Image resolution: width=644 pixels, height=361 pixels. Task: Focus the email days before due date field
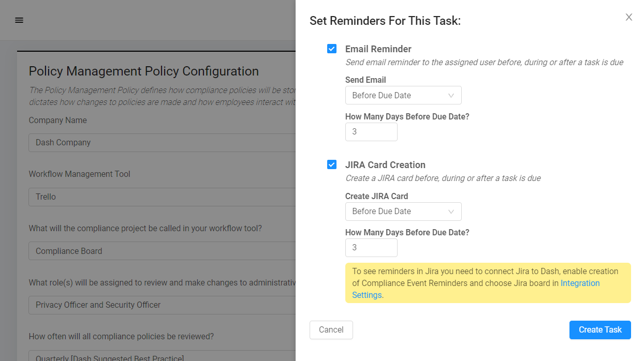pyautogui.click(x=371, y=132)
